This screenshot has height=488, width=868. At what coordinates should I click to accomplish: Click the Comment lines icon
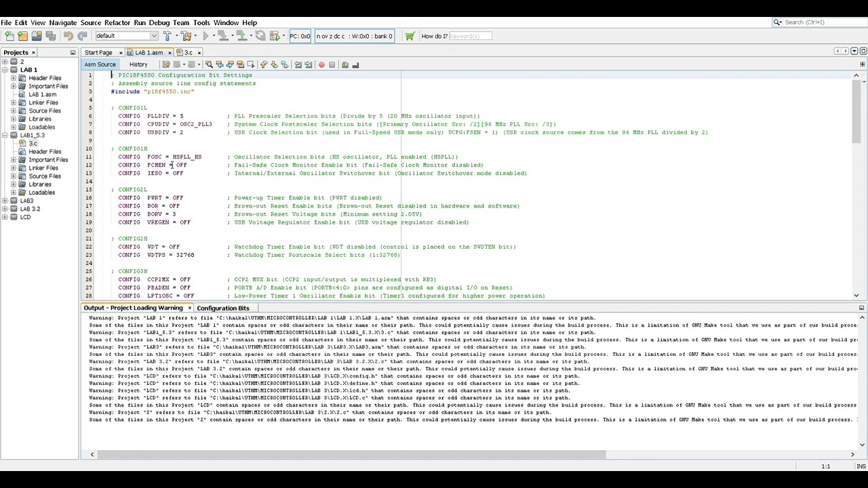pos(344,64)
